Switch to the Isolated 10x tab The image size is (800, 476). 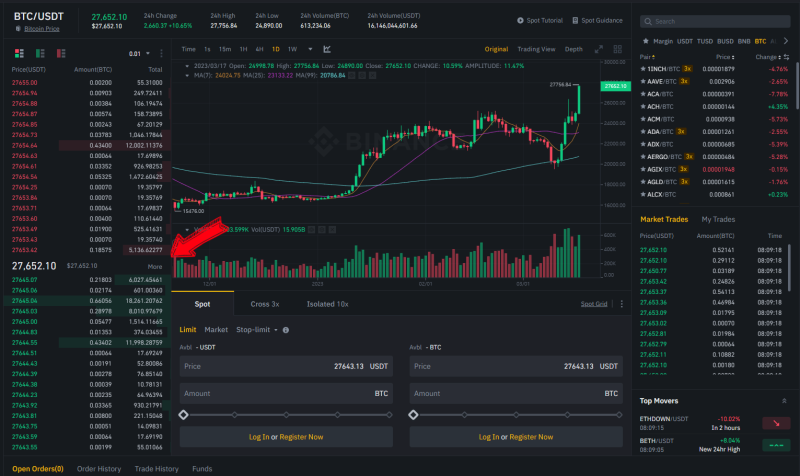(x=328, y=304)
